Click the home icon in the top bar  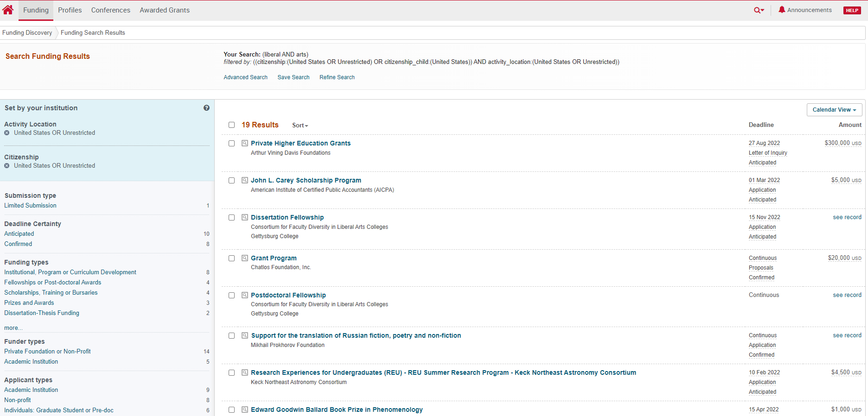tap(8, 10)
